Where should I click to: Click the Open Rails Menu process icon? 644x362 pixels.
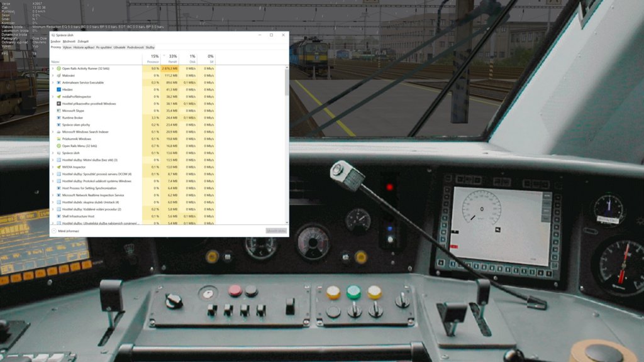coord(58,146)
